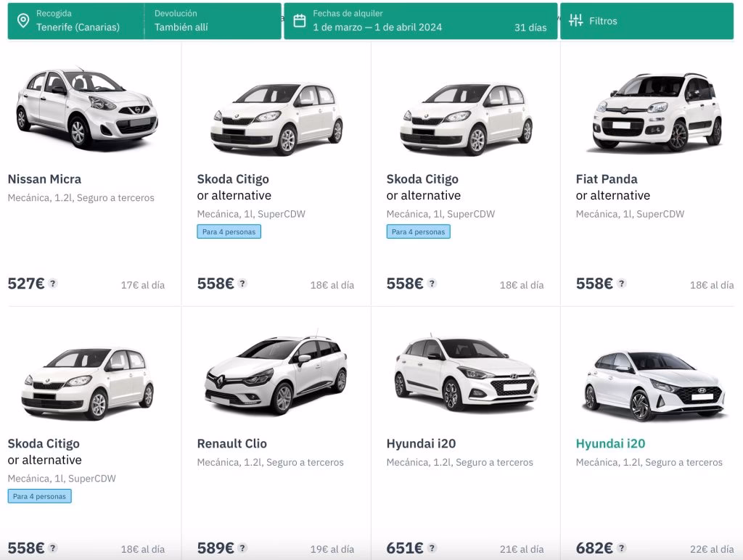743x560 pixels.
Task: Expand the Fechas de alquiler date picker
Action: coord(406,21)
